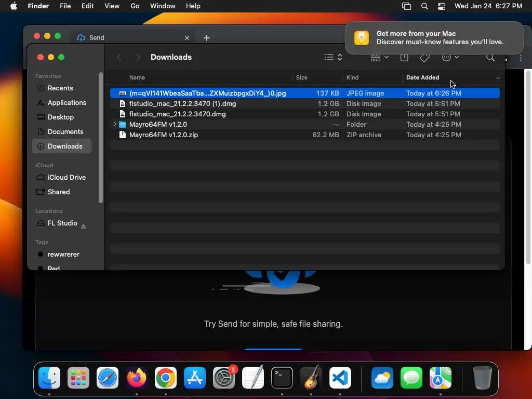
Task: Open the Edit menu
Action: pyautogui.click(x=87, y=6)
